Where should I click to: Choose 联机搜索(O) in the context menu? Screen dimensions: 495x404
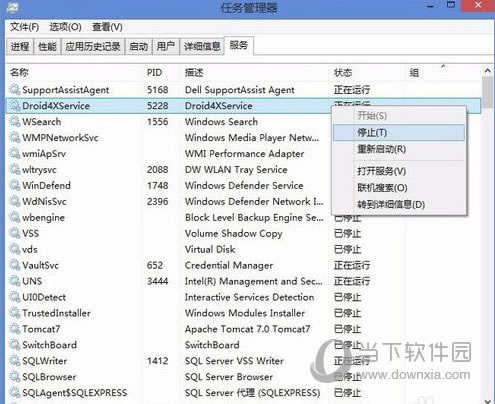(399, 188)
